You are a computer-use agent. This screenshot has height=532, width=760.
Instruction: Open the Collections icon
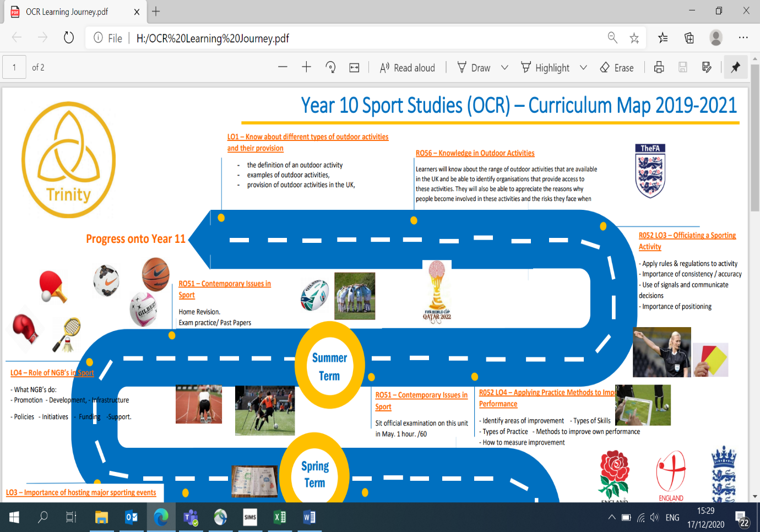689,37
